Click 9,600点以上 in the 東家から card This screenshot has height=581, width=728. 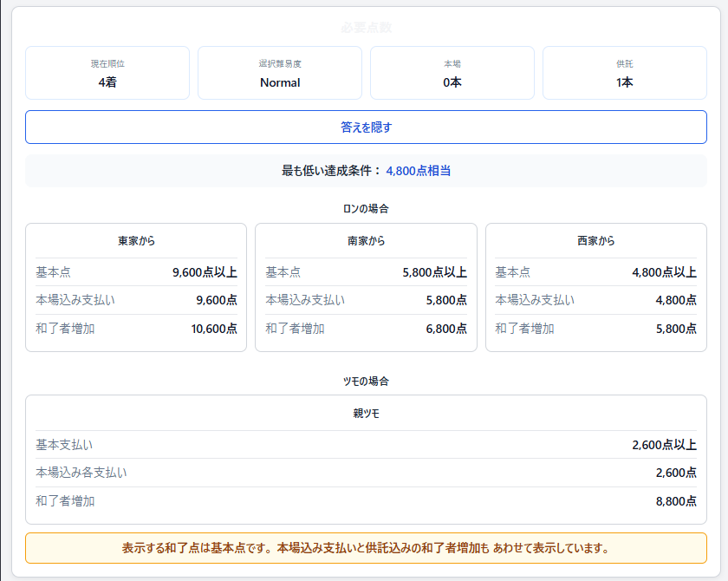pyautogui.click(x=205, y=272)
